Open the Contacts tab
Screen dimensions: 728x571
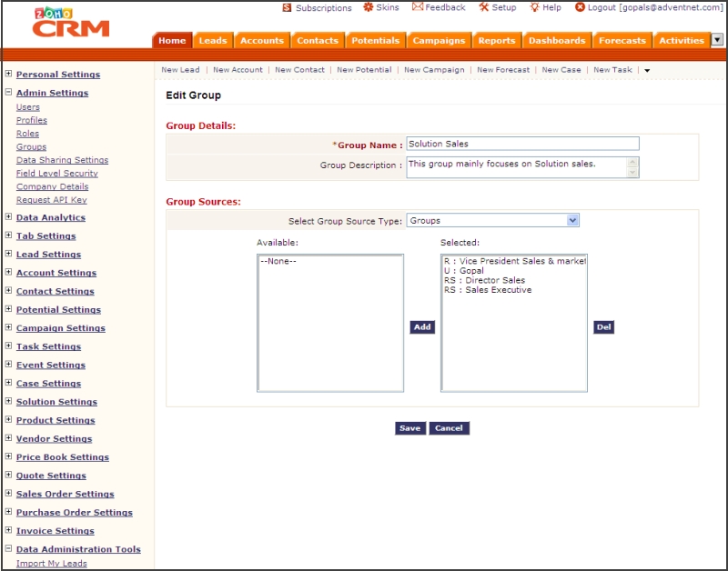click(318, 40)
